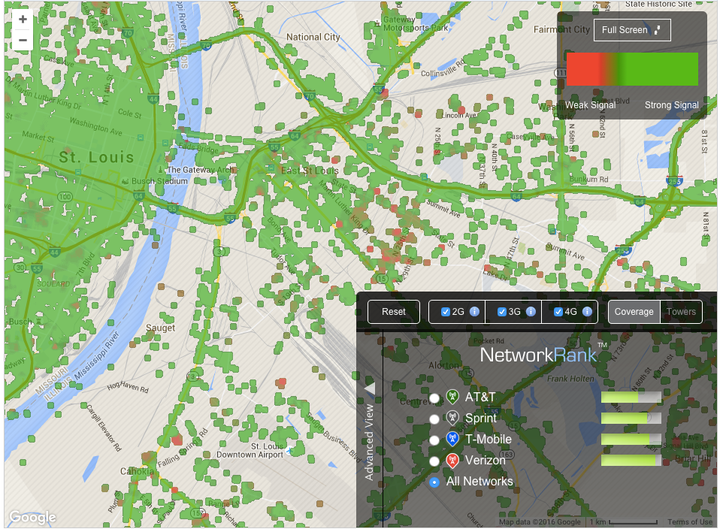The image size is (720, 529).
Task: Click the blue T-Mobile tower icon
Action: point(452,439)
